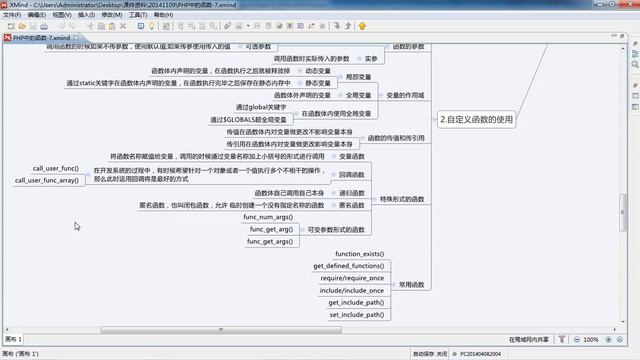The width and height of the screenshot is (640, 360).
Task: Select the function_exists() node
Action: tap(360, 253)
